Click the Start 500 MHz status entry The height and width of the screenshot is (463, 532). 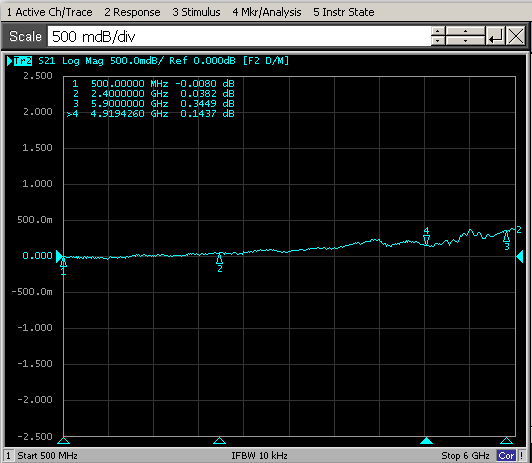48,456
